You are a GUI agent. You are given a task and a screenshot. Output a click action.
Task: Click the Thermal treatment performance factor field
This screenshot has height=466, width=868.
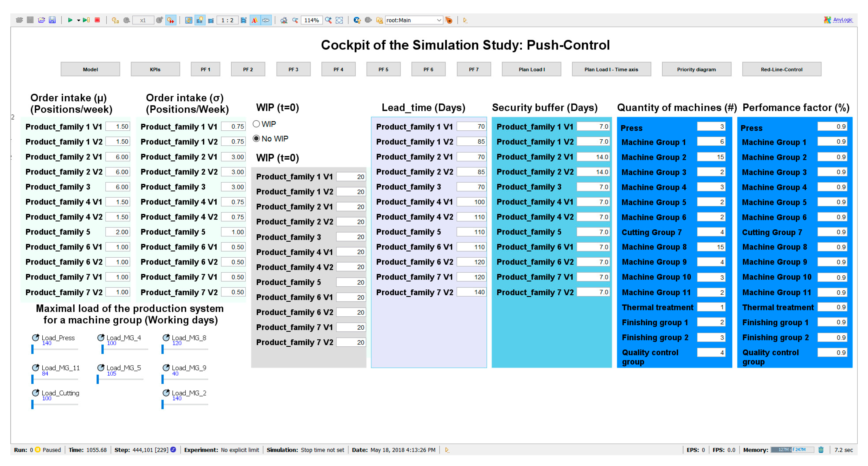[x=832, y=307]
